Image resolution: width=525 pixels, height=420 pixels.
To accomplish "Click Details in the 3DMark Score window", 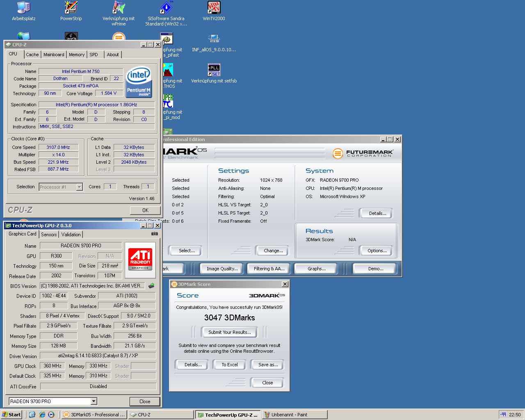I will coord(193,365).
